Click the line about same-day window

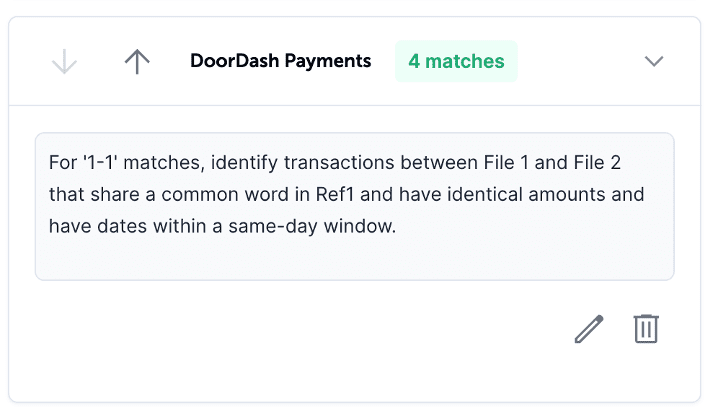coord(222,226)
